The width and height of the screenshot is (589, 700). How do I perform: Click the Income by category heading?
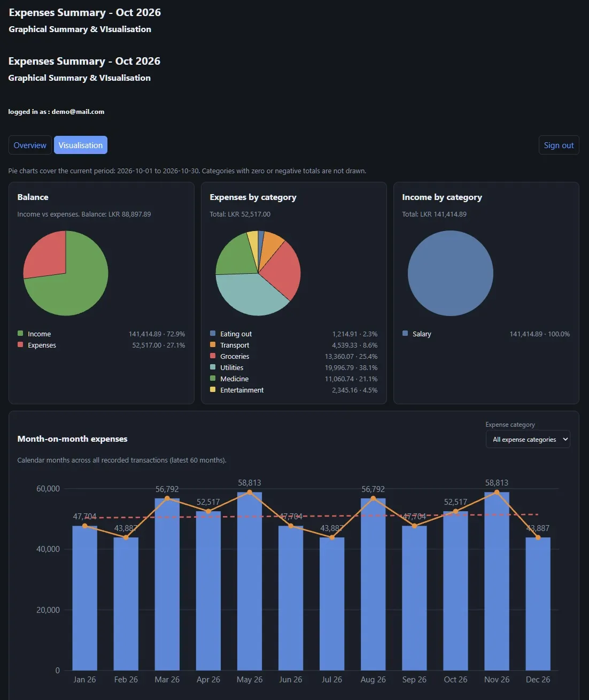click(442, 197)
